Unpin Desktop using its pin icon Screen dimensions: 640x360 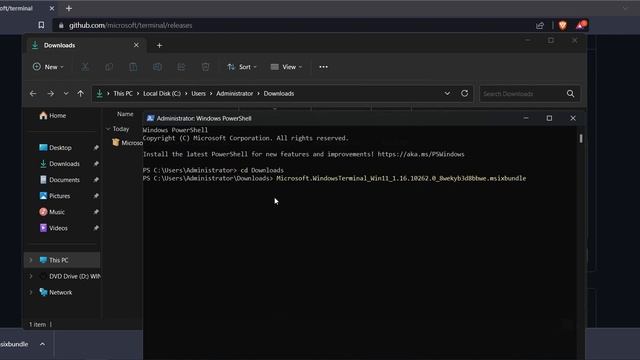click(96, 148)
